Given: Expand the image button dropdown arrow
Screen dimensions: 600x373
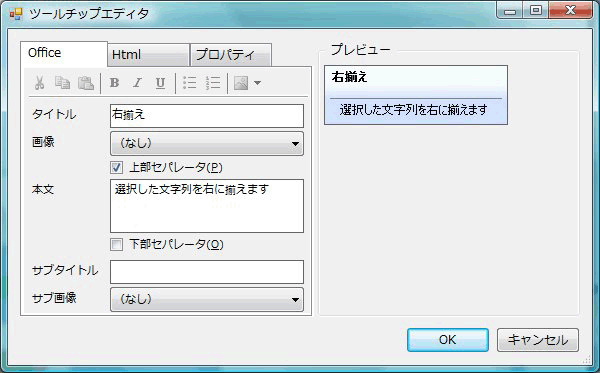Looking at the screenshot, I should (x=258, y=83).
